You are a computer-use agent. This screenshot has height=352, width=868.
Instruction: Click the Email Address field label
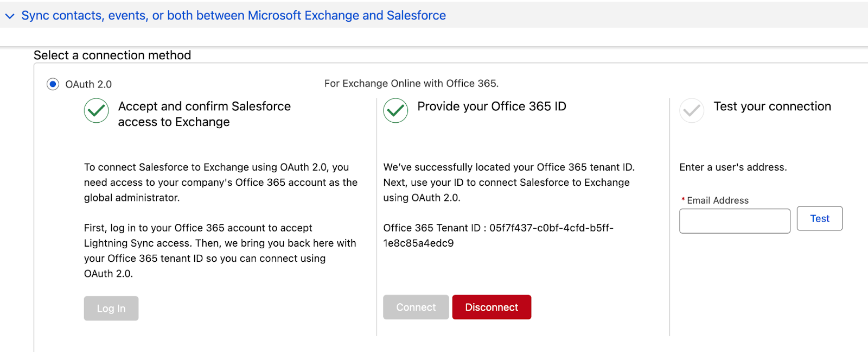717,200
